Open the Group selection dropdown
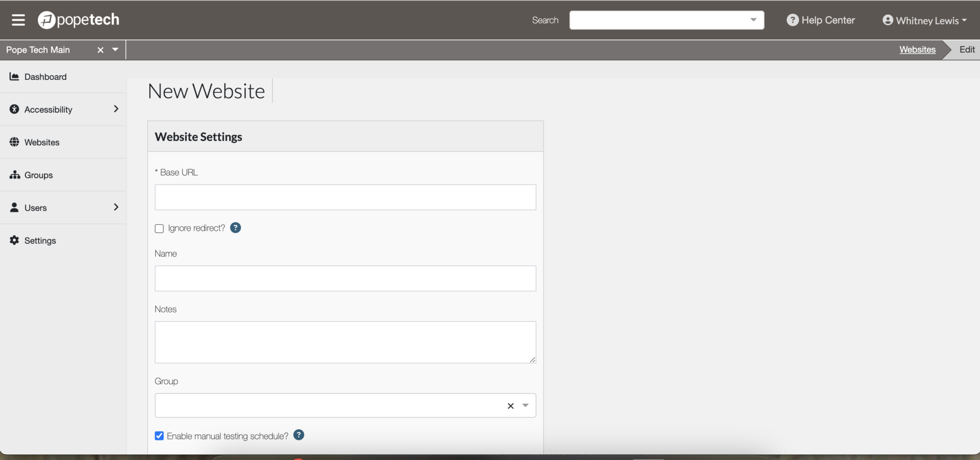 (x=525, y=405)
